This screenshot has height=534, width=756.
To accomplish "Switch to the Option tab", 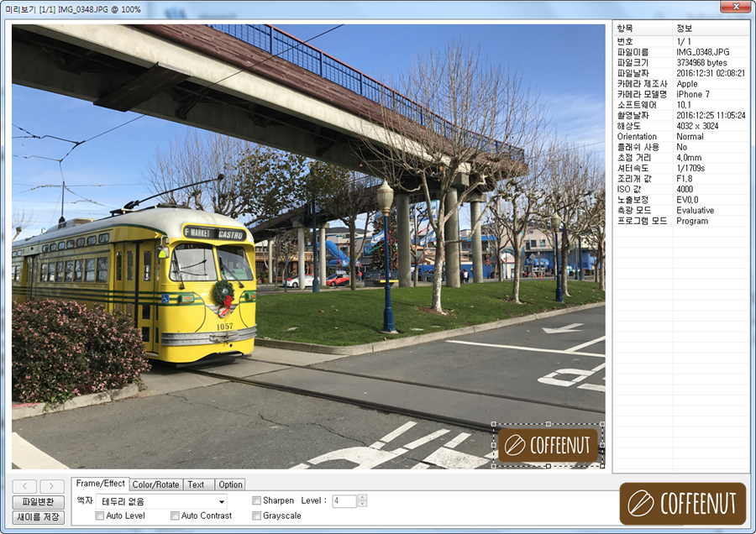I will tap(230, 484).
